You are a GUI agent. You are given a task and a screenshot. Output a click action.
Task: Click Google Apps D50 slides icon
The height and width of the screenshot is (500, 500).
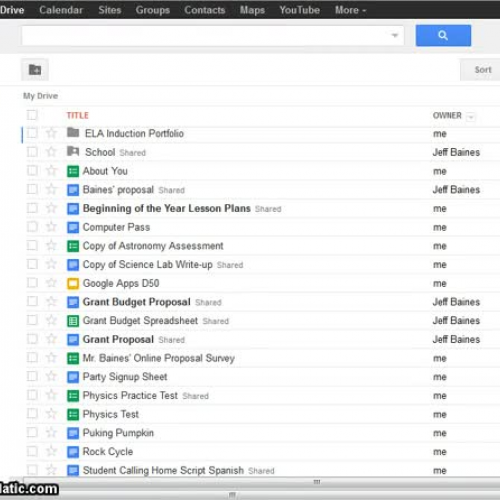73,283
